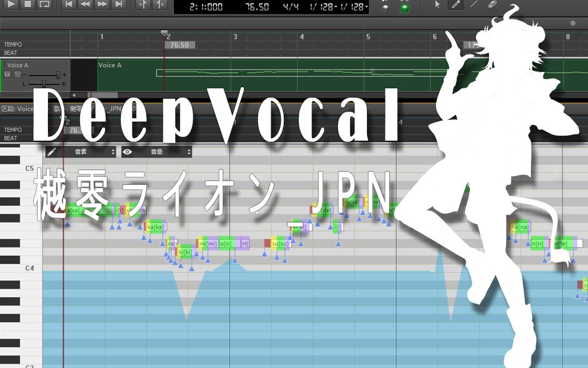The height and width of the screenshot is (368, 588).
Task: Select the ka[ka] note
Action: click(155, 227)
